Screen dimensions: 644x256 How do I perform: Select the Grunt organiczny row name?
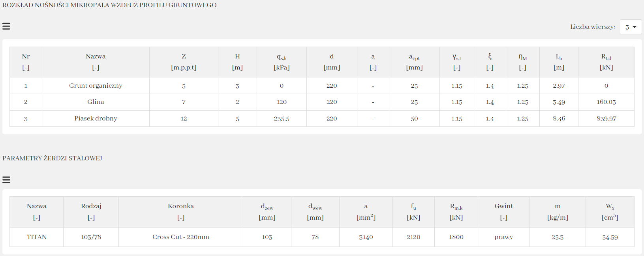point(96,86)
